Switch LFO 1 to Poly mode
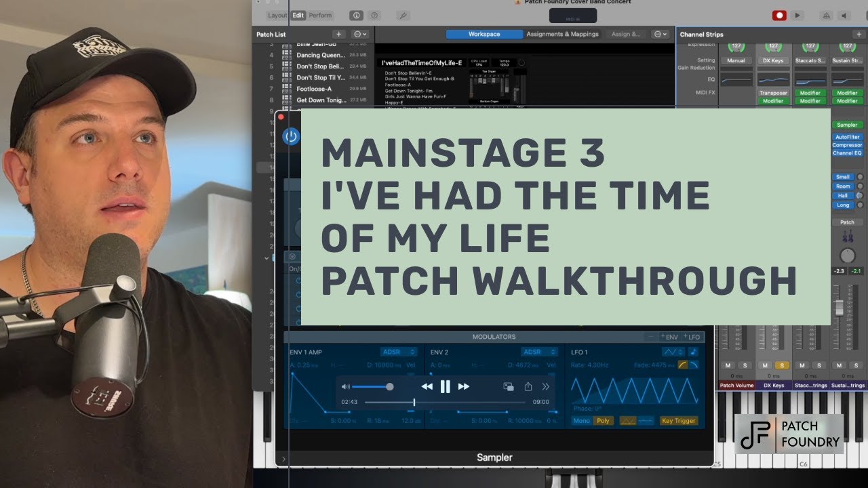 [x=603, y=421]
